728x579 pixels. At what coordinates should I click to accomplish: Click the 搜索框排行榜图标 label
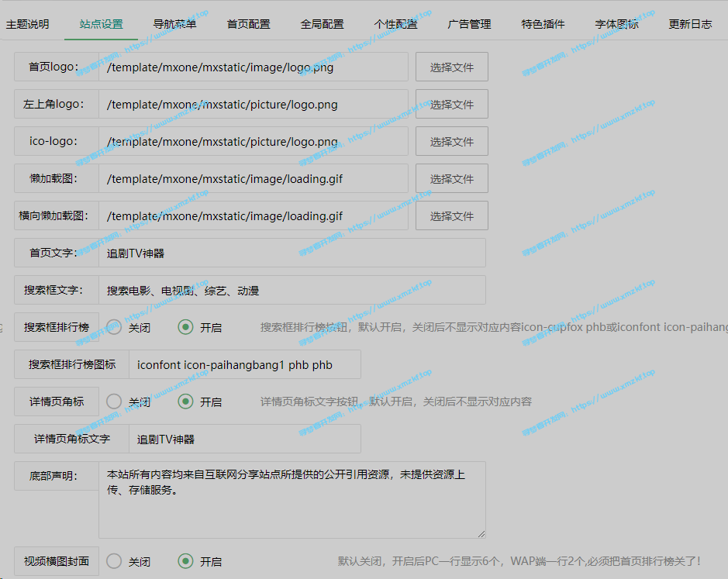point(71,364)
